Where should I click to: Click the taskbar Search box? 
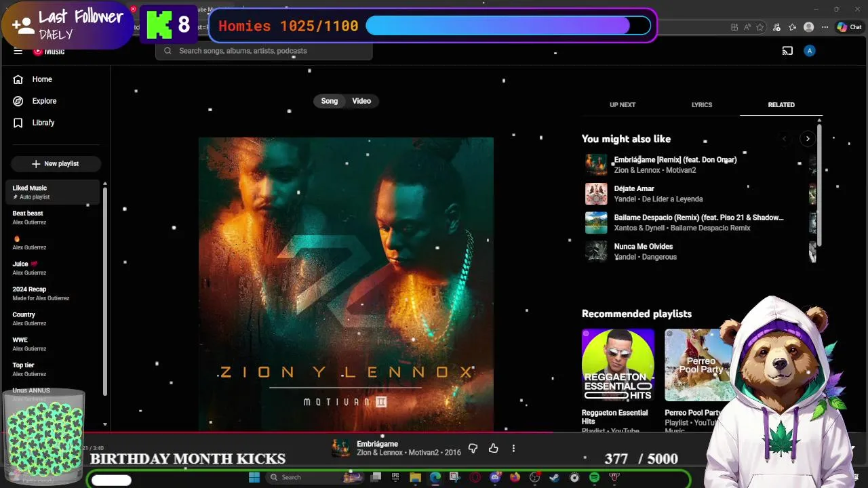pos(315,477)
